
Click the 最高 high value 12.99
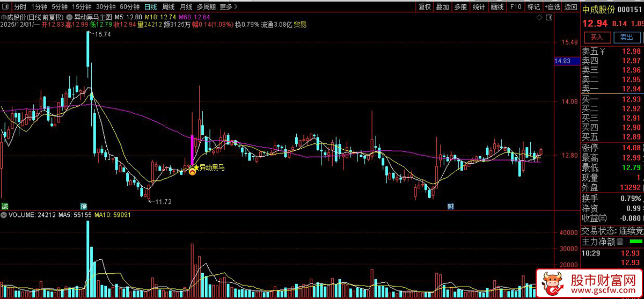tap(632, 158)
